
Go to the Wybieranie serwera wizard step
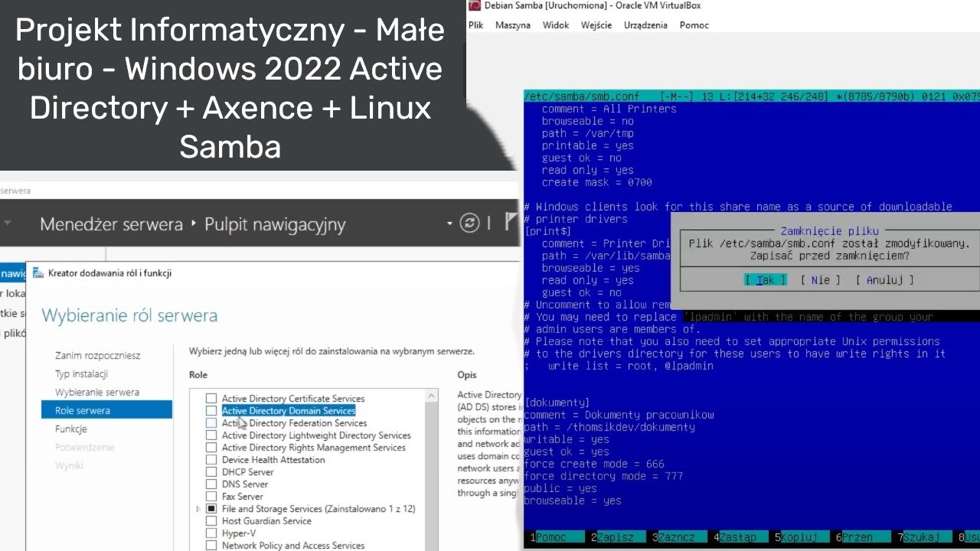(x=97, y=393)
